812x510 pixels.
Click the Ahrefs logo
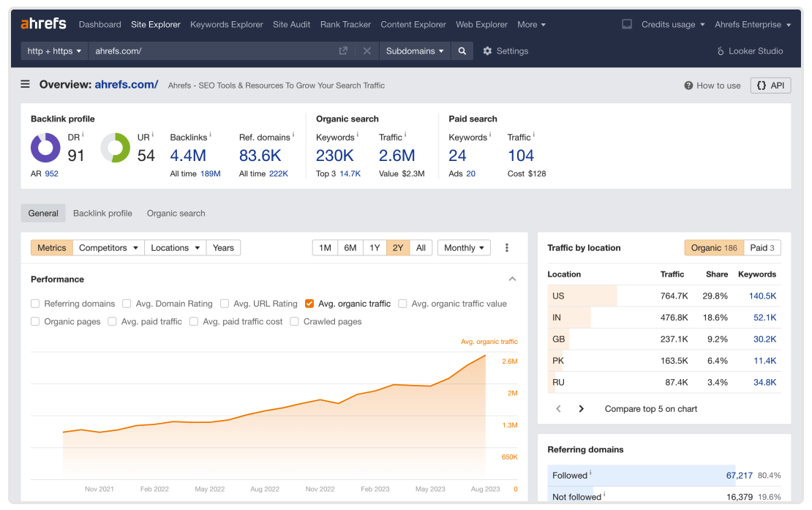tap(43, 24)
